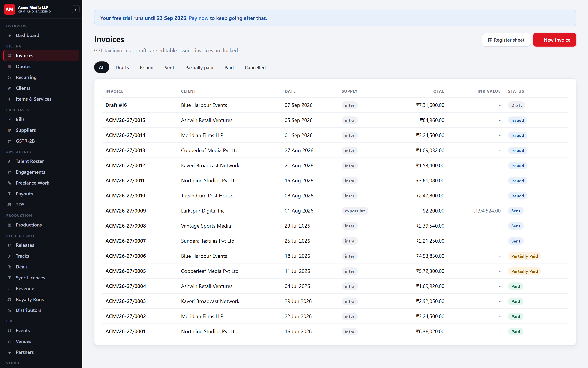
Task: Click the Engagements sidebar icon
Action: (x=9, y=172)
